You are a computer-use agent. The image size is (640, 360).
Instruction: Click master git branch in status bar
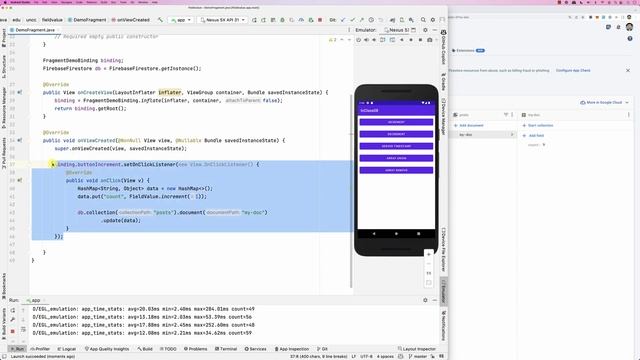tap(417, 356)
